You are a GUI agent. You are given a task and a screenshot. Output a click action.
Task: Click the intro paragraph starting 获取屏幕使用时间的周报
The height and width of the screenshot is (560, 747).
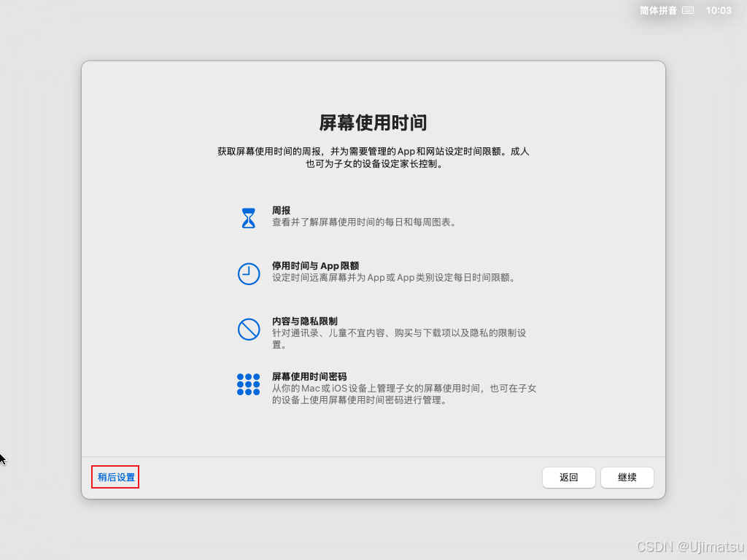[373, 157]
